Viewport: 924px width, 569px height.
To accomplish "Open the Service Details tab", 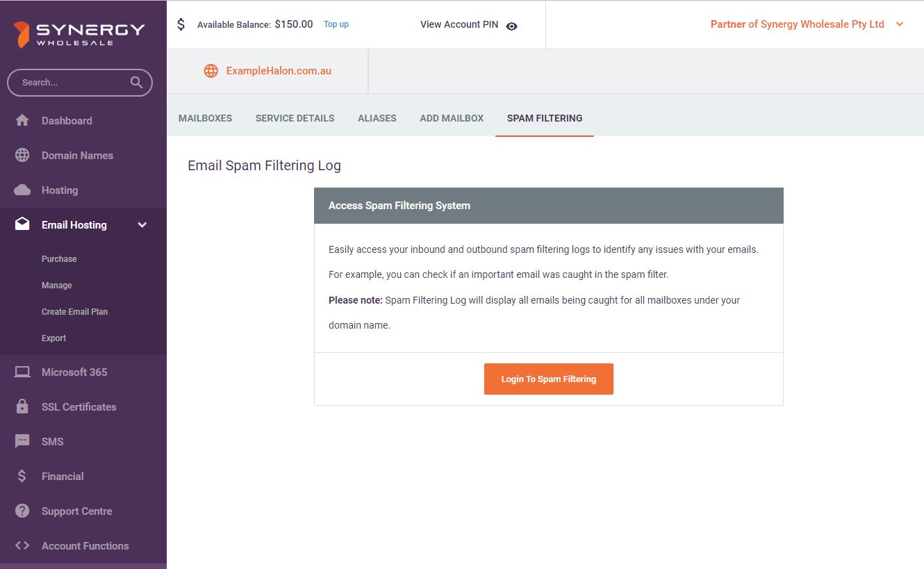I will [x=295, y=118].
